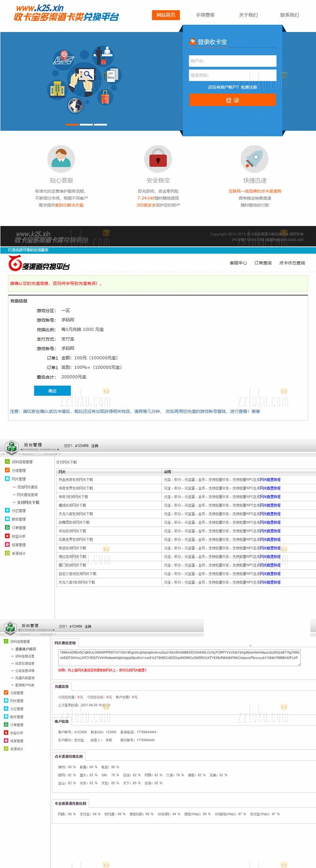The width and height of the screenshot is (316, 868).
Task: Collapse 网关管理 menu above 添加网关通信
Action: coord(19,479)
